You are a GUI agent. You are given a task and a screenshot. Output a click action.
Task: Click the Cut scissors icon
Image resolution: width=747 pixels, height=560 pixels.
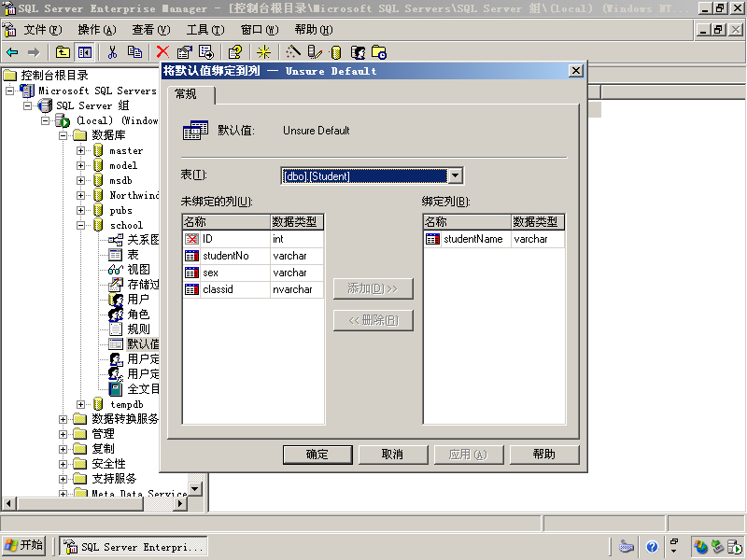[x=112, y=52]
